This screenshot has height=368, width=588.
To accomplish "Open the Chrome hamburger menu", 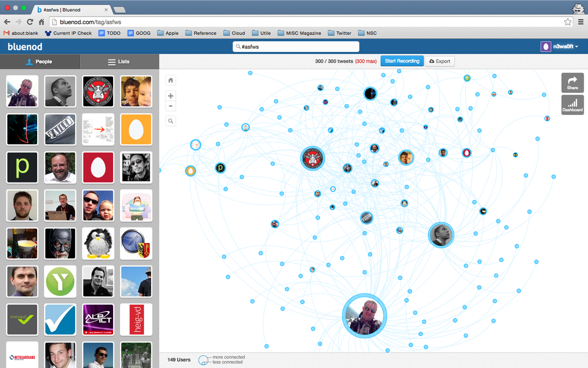I will point(581,22).
